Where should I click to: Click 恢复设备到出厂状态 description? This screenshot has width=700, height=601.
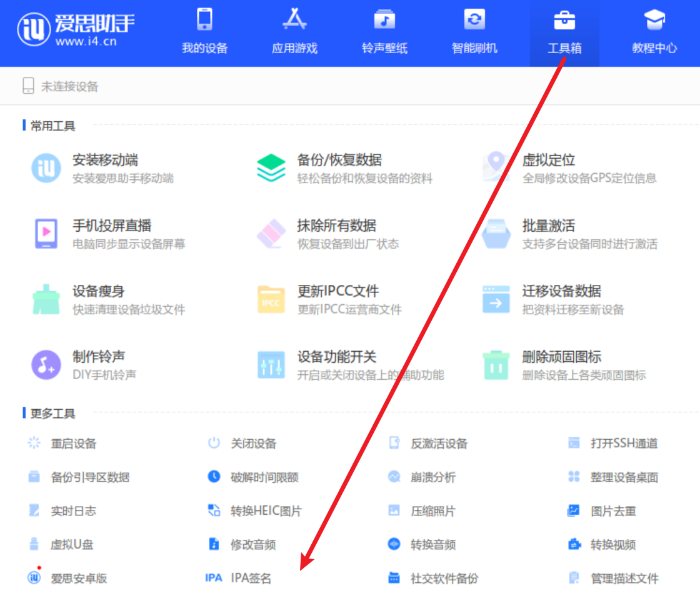coord(348,244)
